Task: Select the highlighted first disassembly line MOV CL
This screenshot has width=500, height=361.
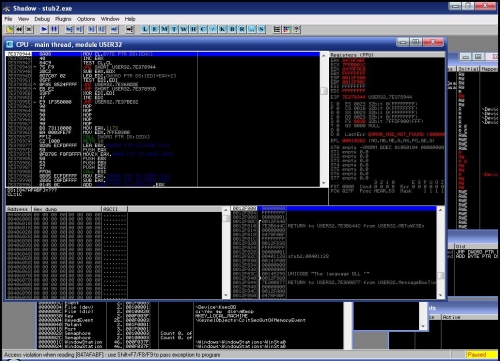Action: [x=163, y=54]
